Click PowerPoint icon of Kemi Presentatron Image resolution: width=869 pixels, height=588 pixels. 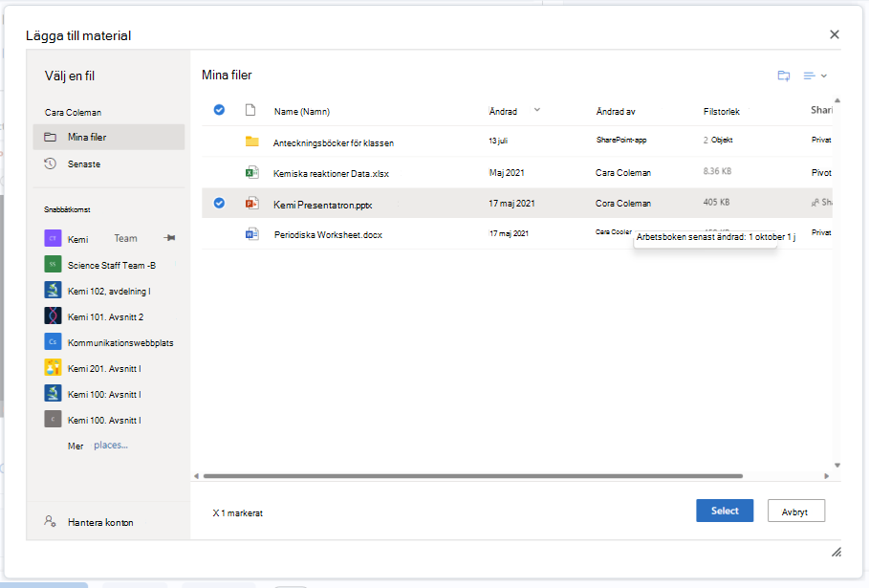click(252, 203)
